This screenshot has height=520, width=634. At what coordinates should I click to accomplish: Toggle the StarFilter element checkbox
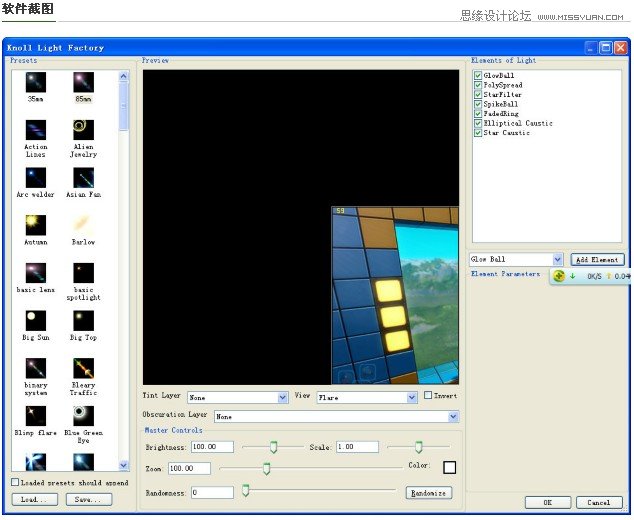pyautogui.click(x=478, y=95)
